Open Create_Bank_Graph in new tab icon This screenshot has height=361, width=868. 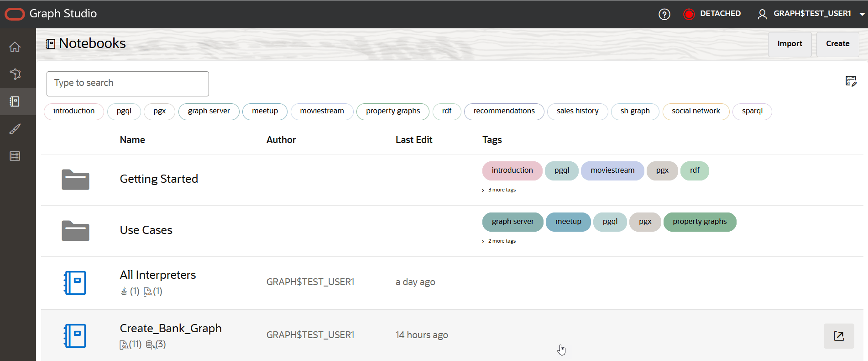pos(839,336)
